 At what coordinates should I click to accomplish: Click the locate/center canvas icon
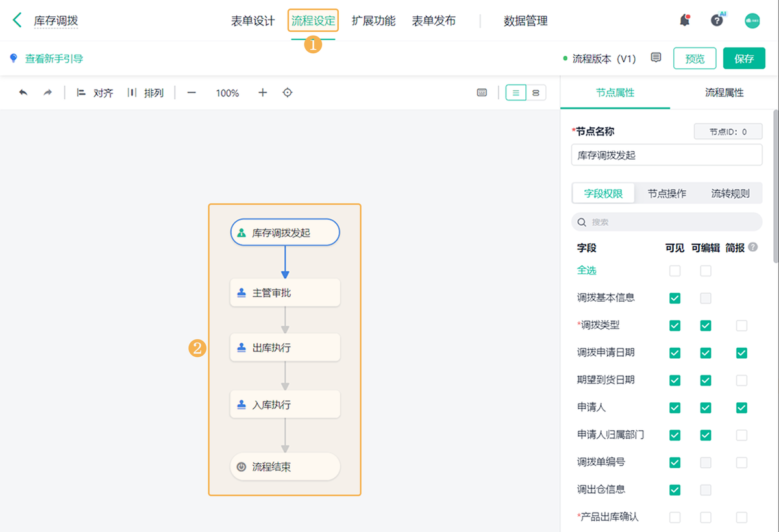coord(288,93)
